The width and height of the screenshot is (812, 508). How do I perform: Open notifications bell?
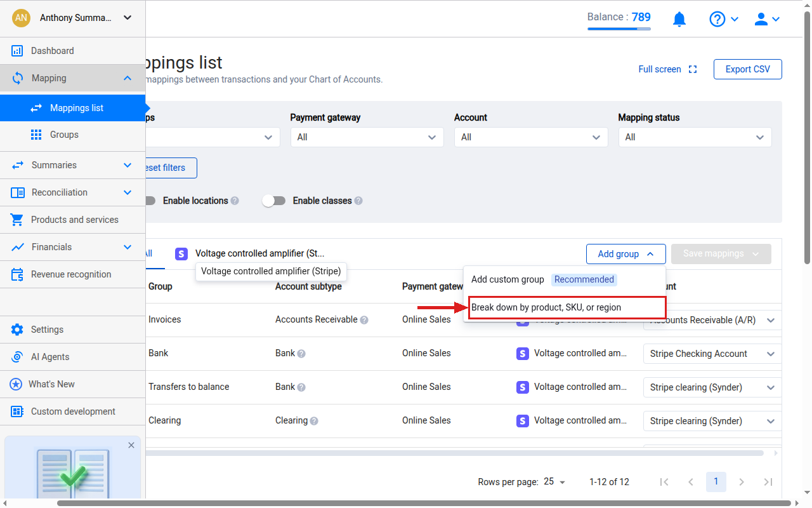(679, 19)
